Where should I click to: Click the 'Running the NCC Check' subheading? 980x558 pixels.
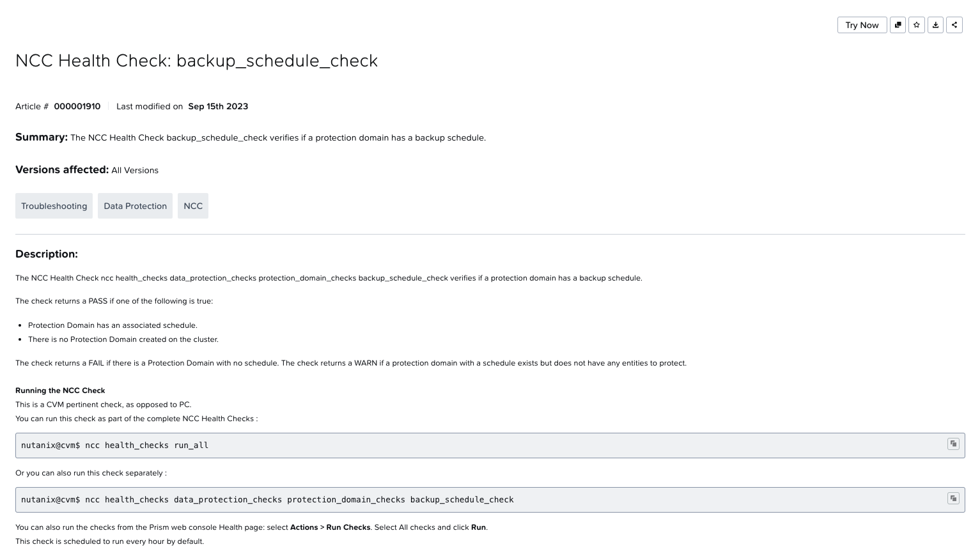click(60, 391)
